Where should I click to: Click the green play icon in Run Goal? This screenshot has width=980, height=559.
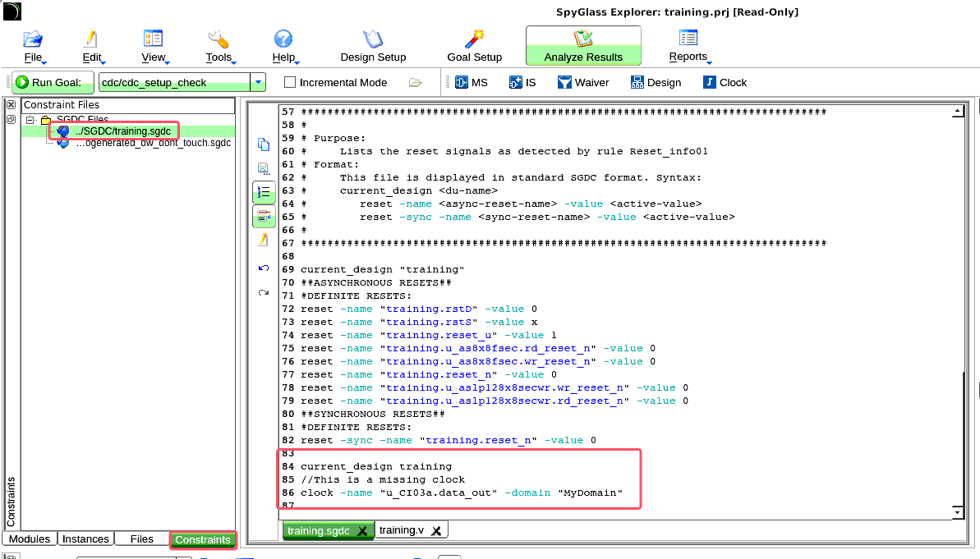22,82
